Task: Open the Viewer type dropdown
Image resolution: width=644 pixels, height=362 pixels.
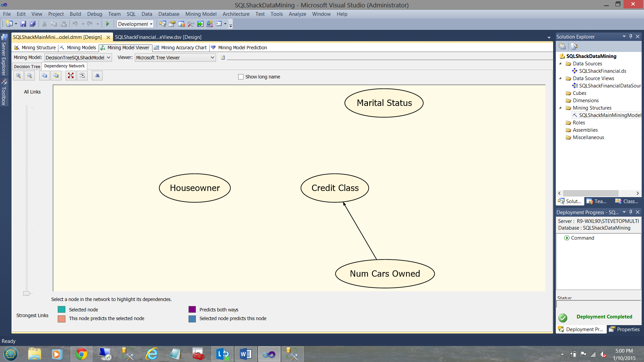Action: (x=212, y=58)
